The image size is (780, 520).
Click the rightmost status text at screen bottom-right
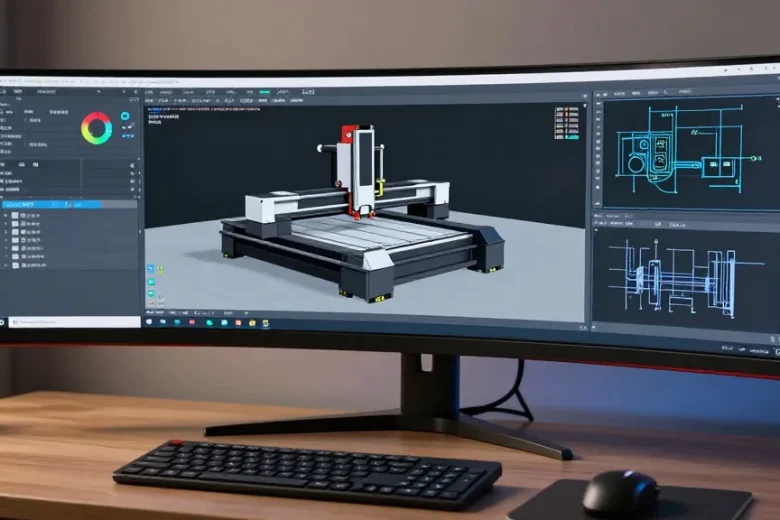point(760,351)
